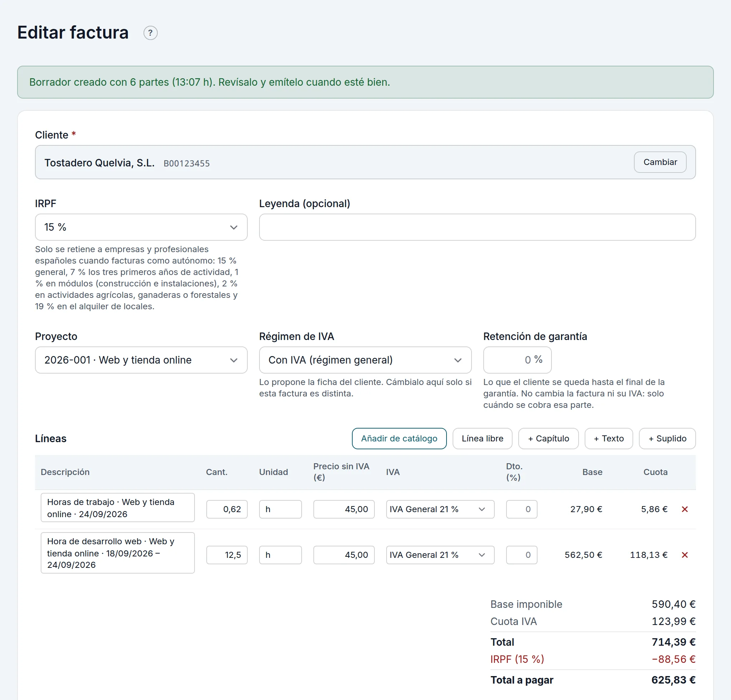Edit unit field of Hora de desarrollo web line
The image size is (731, 700).
281,555
